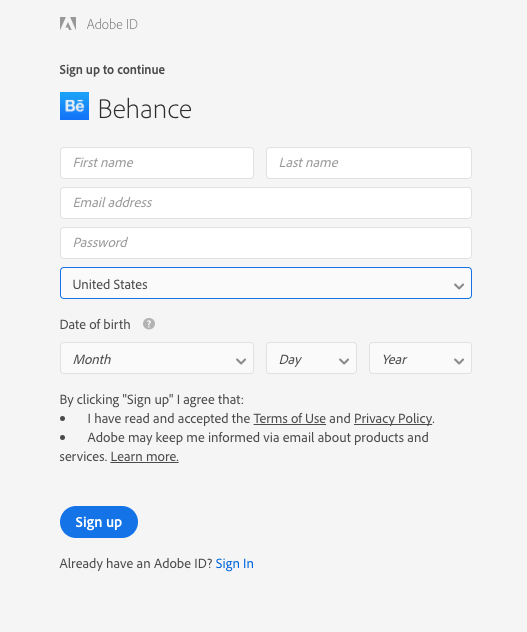Screen dimensions: 527x632
Task: Follow the Learn more link
Action: tap(144, 456)
